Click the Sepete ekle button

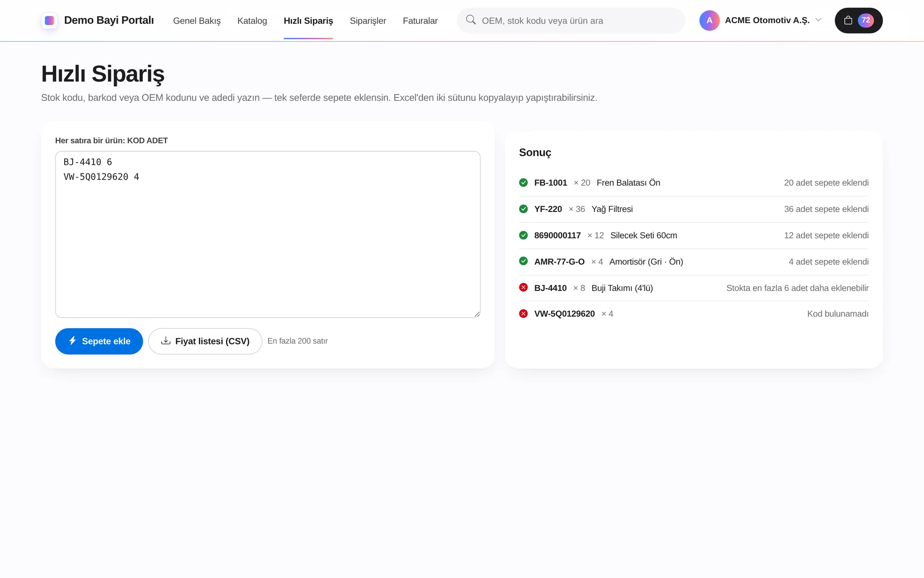(99, 341)
